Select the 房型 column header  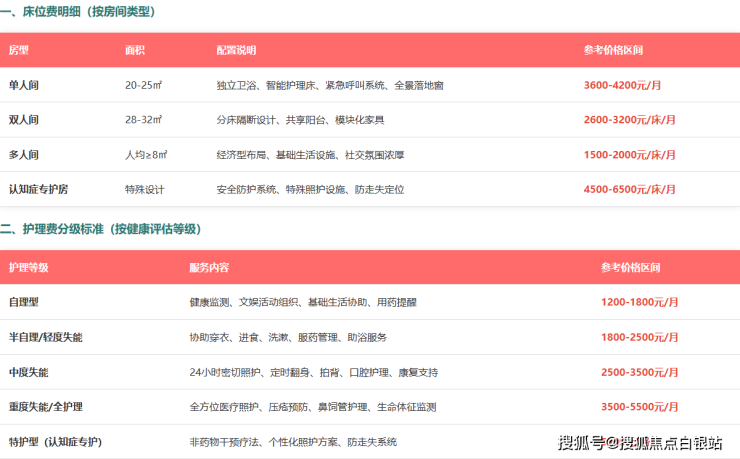[x=19, y=50]
